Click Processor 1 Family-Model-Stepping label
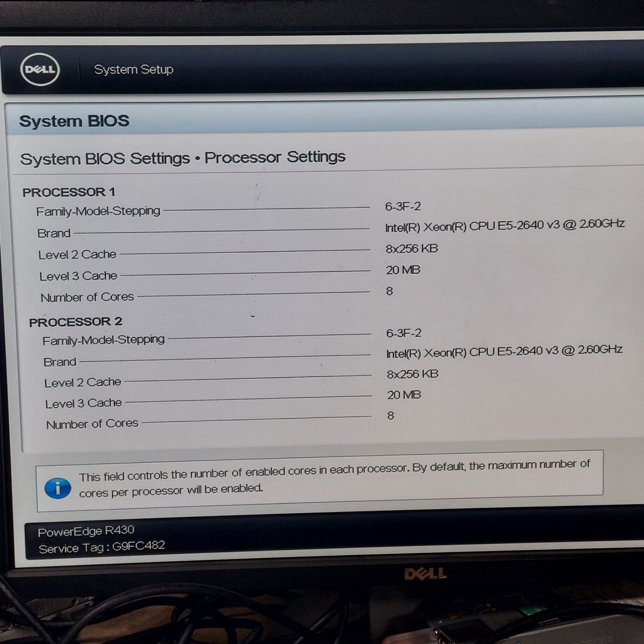This screenshot has height=644, width=644. (98, 211)
